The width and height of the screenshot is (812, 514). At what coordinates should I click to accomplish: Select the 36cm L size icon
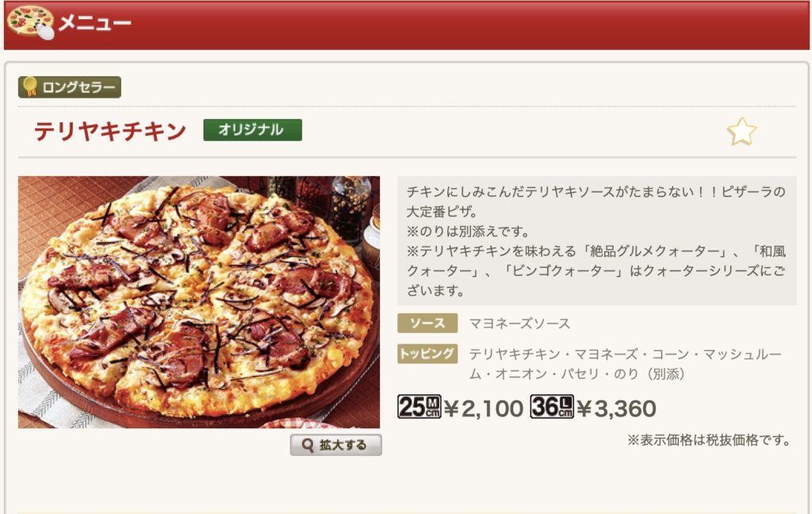tap(552, 407)
